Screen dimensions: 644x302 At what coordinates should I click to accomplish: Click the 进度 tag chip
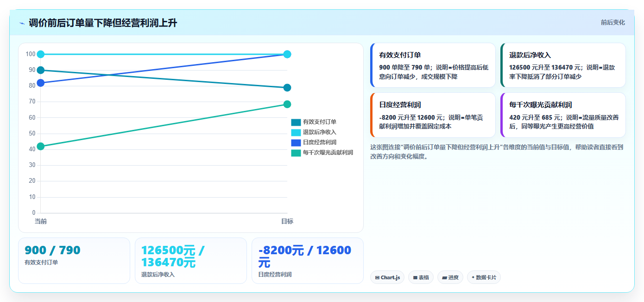[450, 277]
